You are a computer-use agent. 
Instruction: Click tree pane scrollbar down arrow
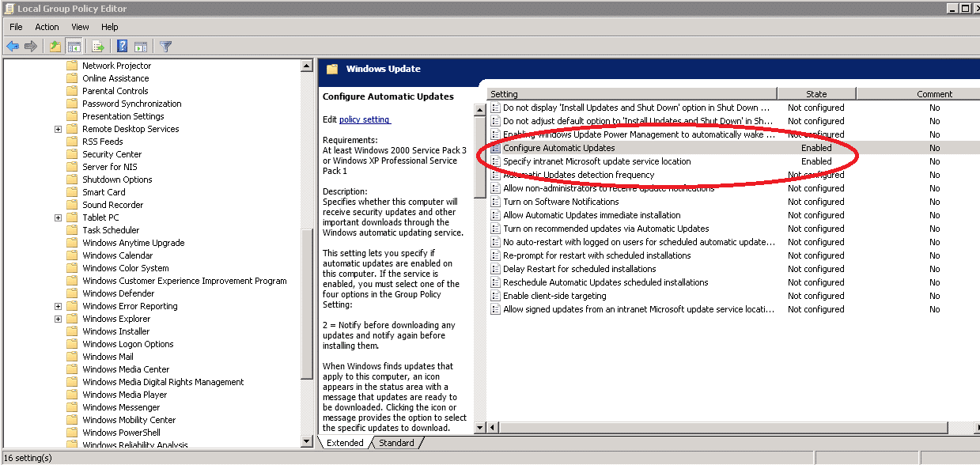(x=307, y=440)
